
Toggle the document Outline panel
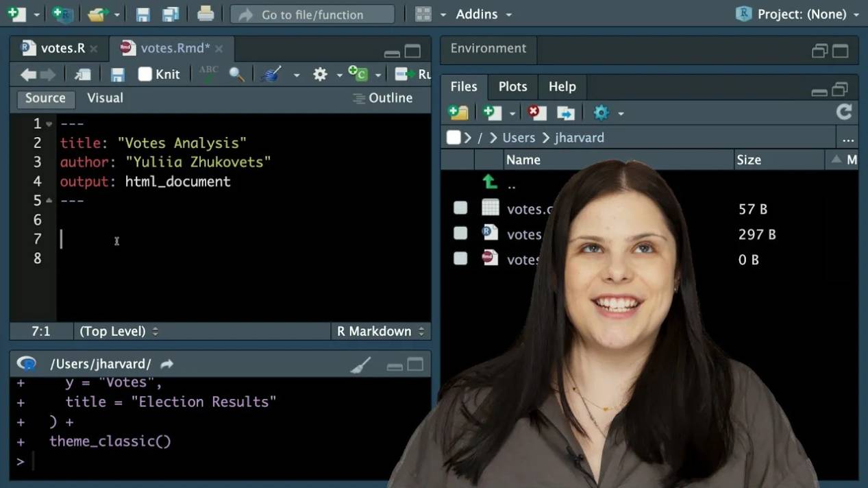click(x=383, y=98)
